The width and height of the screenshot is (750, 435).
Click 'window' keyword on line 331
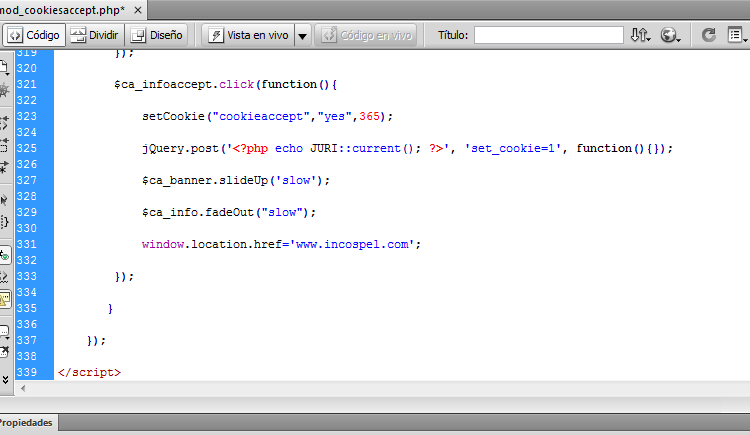[163, 244]
